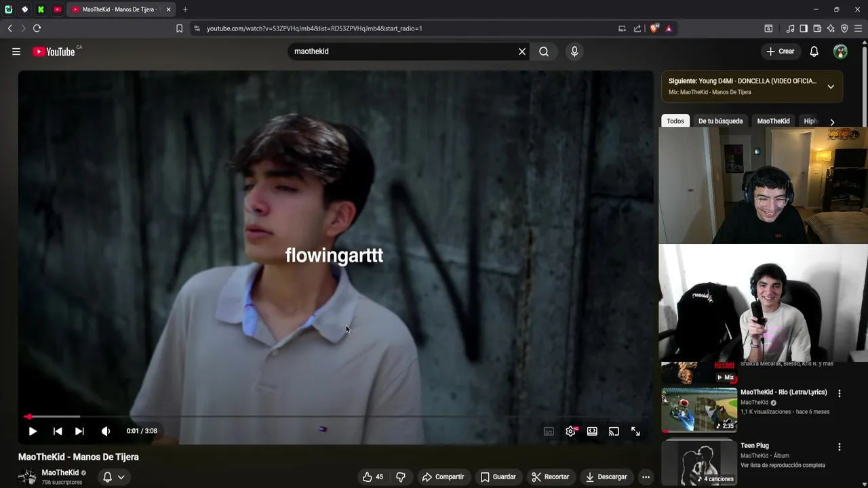Like the video with 45 likes
This screenshot has height=488, width=868.
(374, 477)
